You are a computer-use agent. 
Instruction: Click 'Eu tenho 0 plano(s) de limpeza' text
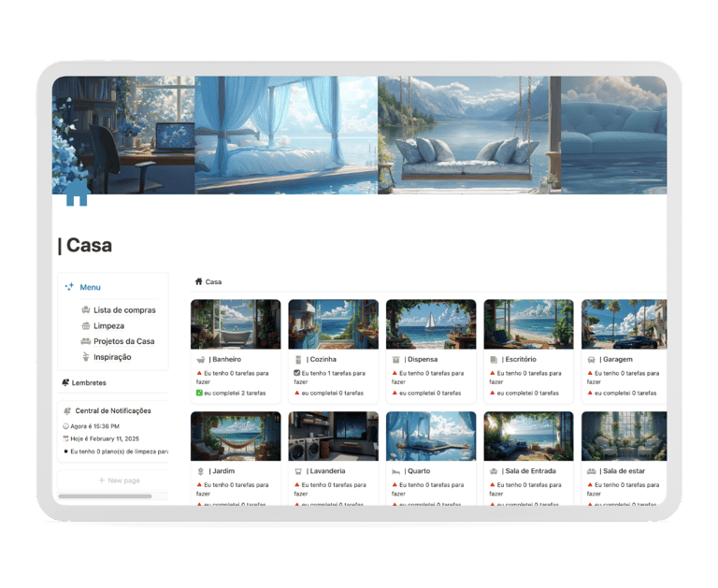[119, 452]
